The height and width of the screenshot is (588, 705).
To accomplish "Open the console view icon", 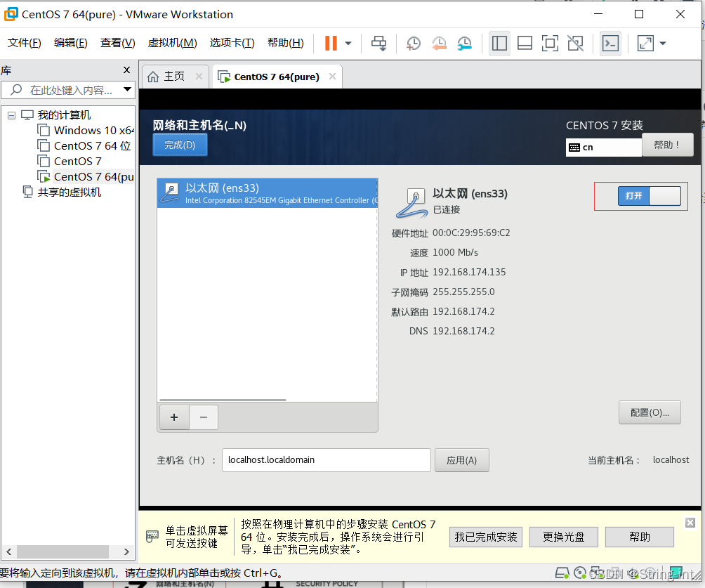I will [610, 44].
